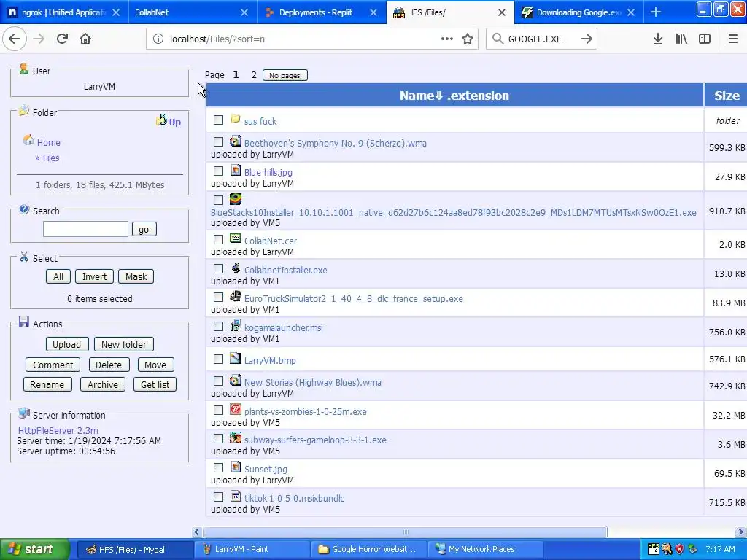The height and width of the screenshot is (560, 747).
Task: Open the HttpFileServer 2.3m link
Action: point(58,430)
